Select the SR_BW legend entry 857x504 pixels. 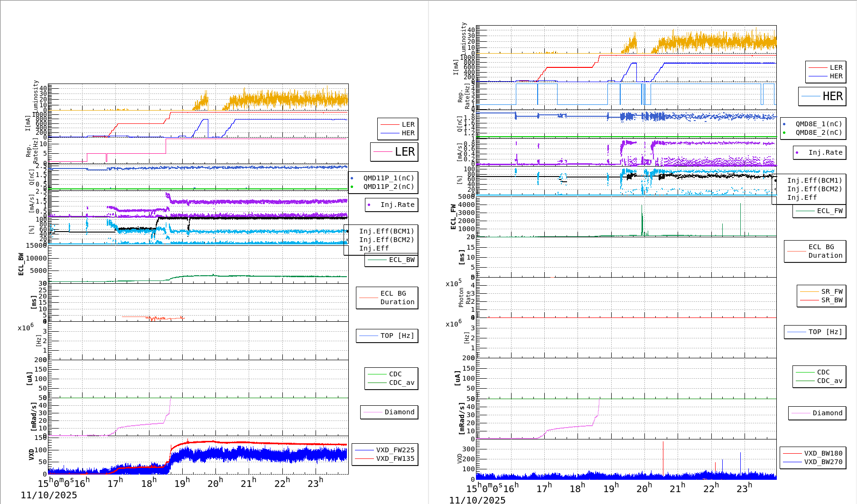(x=831, y=300)
